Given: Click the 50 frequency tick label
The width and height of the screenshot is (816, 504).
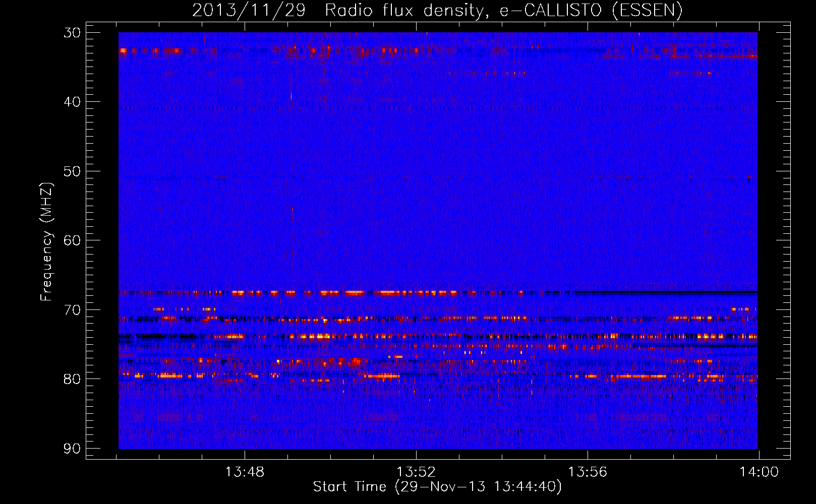Looking at the screenshot, I should tap(72, 171).
